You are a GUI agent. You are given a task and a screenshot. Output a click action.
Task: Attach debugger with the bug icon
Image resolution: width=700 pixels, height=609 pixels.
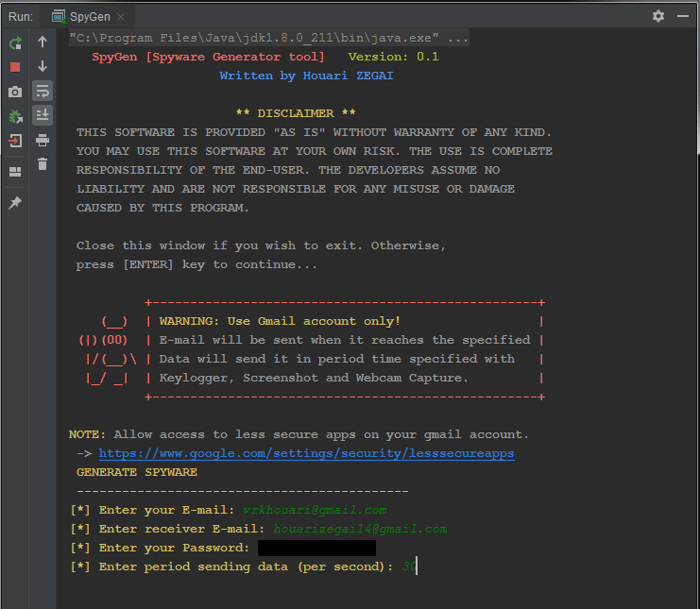tap(15, 117)
